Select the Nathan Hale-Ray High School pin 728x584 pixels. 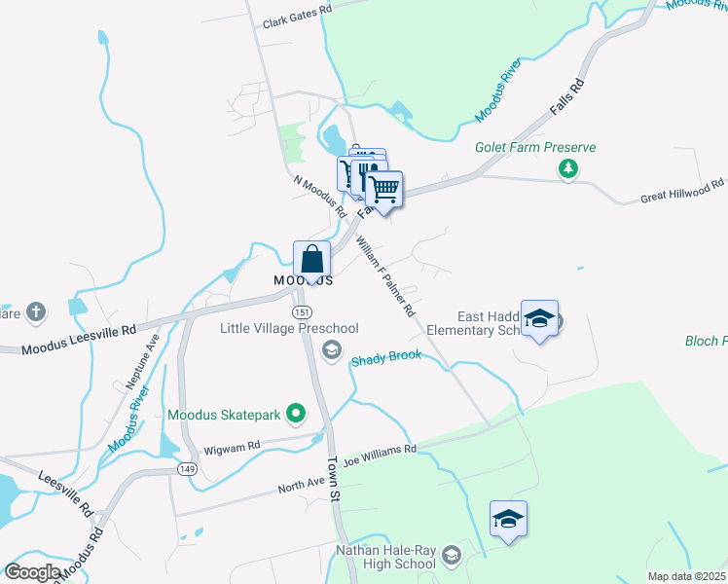click(452, 556)
